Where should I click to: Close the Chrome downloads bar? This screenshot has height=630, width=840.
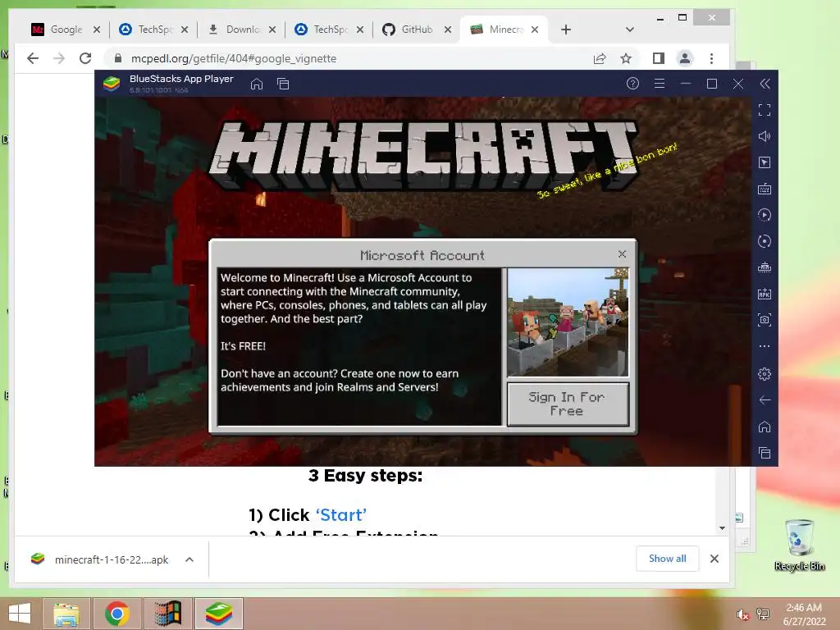click(x=714, y=559)
